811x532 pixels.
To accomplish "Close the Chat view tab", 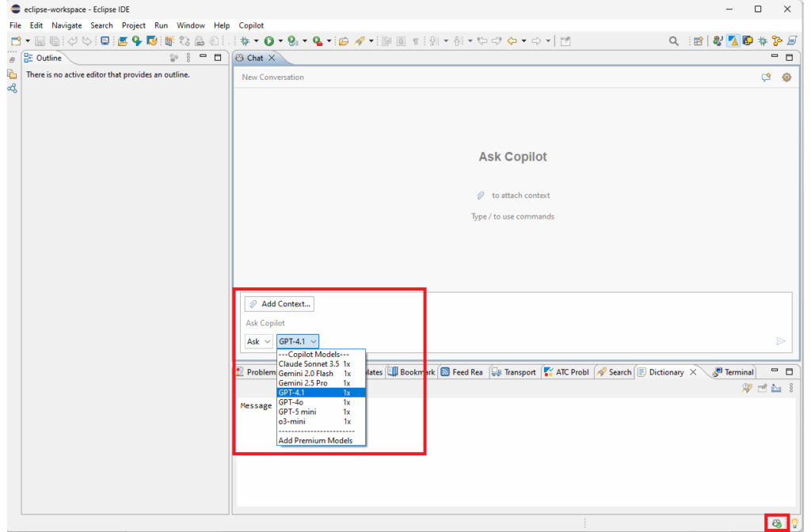I will pos(272,58).
